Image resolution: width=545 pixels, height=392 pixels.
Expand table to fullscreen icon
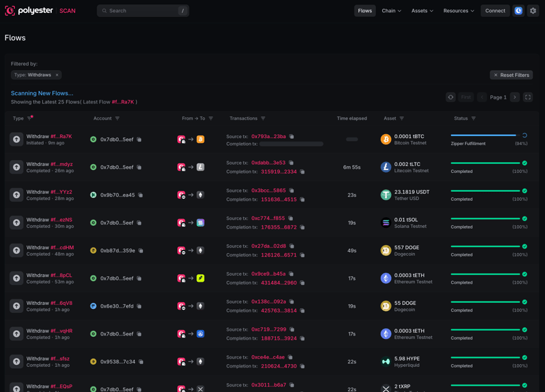coord(527,97)
